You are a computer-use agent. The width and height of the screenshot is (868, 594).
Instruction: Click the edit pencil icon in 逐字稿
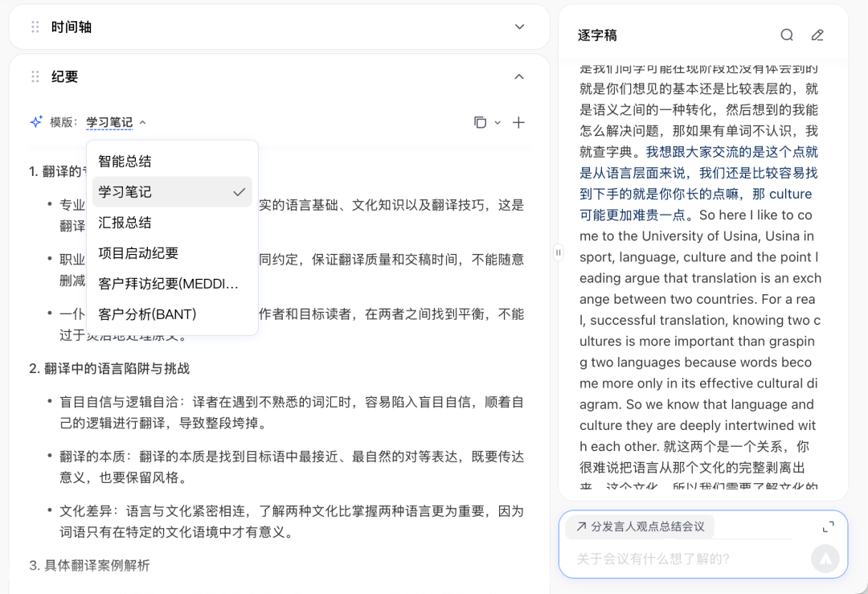pos(817,35)
